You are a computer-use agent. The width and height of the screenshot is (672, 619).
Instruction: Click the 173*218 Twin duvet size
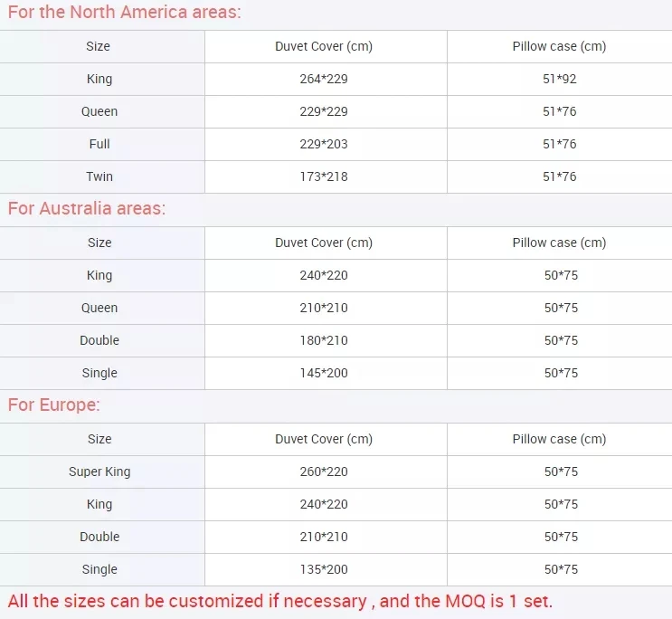[324, 176]
